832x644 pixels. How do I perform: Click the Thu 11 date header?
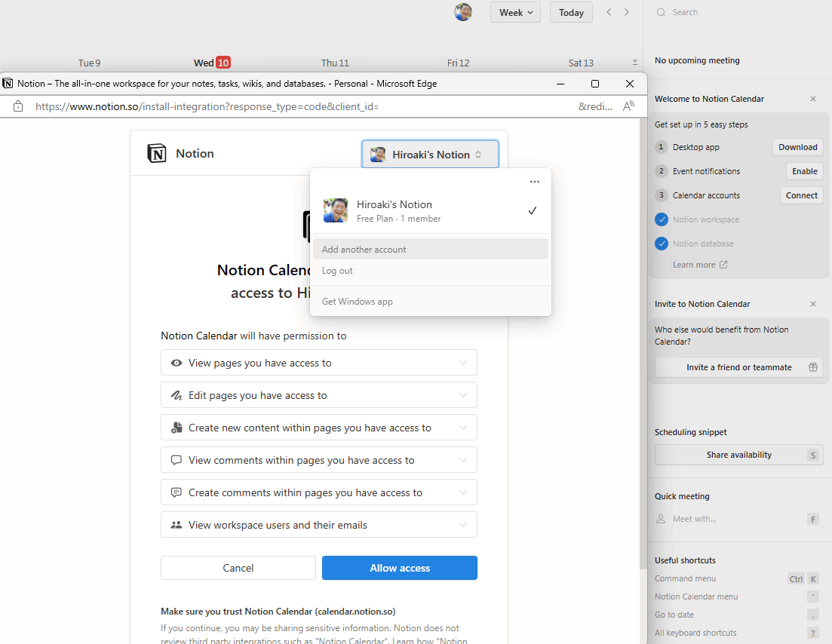[335, 63]
